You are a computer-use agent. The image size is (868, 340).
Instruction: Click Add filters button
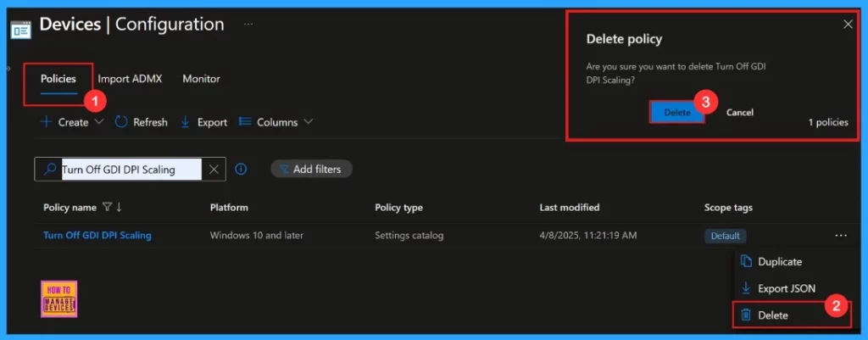pyautogui.click(x=312, y=169)
